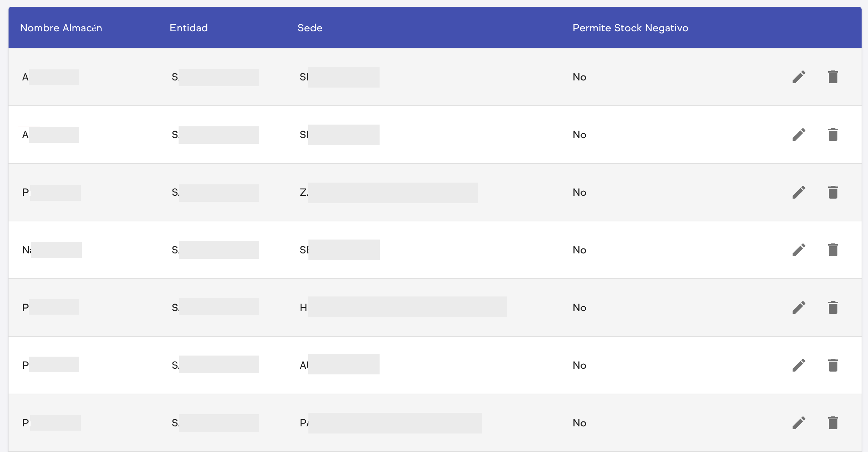Delete the first warehouse row via trash icon

tap(833, 77)
